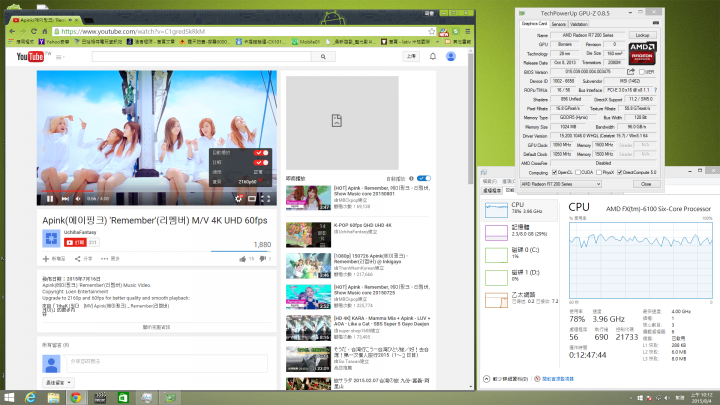The width and height of the screenshot is (720, 405).
Task: Click the Close button in GPU-Z
Action: tap(646, 184)
